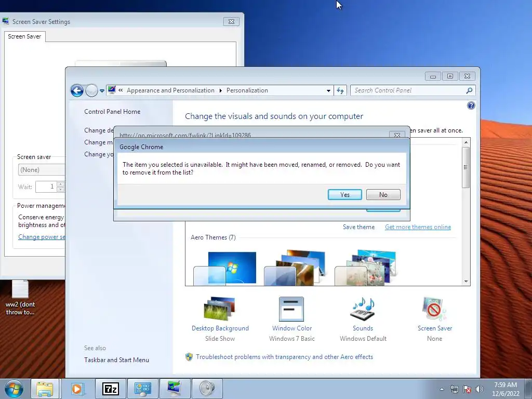Click the Save theme link
This screenshot has width=532, height=399.
[x=358, y=227]
